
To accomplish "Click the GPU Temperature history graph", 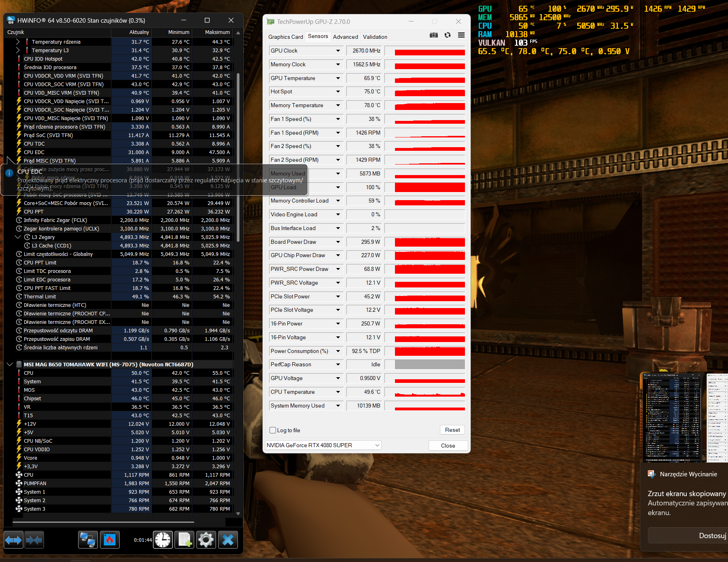I will pyautogui.click(x=425, y=78).
